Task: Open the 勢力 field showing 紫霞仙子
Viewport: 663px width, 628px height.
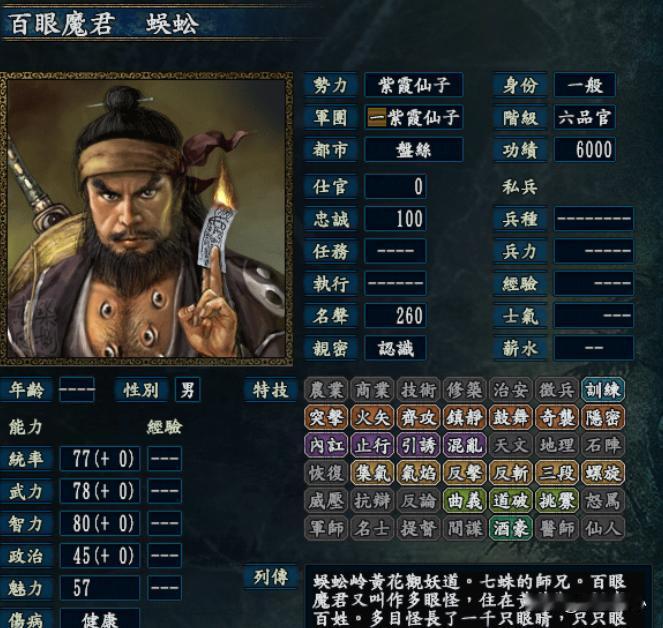Action: click(x=414, y=85)
